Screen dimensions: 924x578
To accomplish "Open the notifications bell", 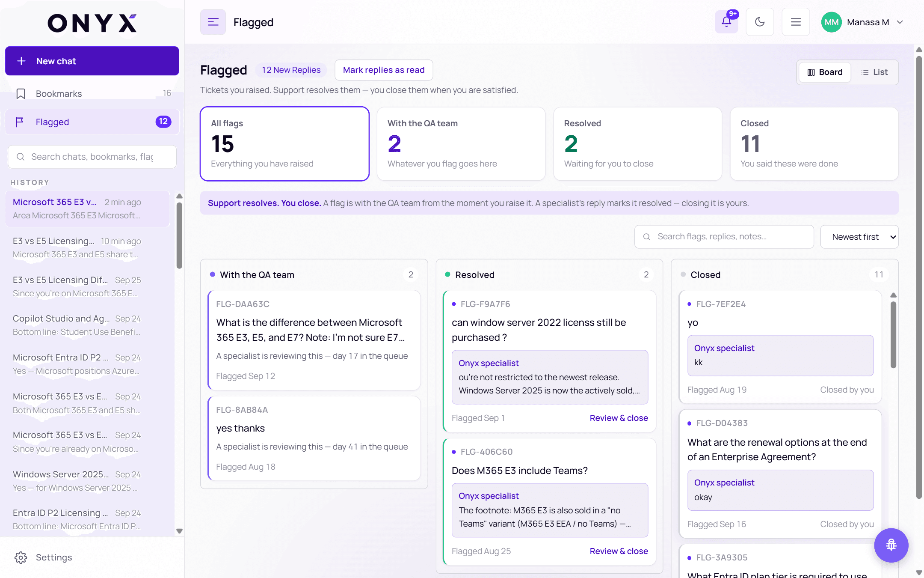I will pos(726,22).
